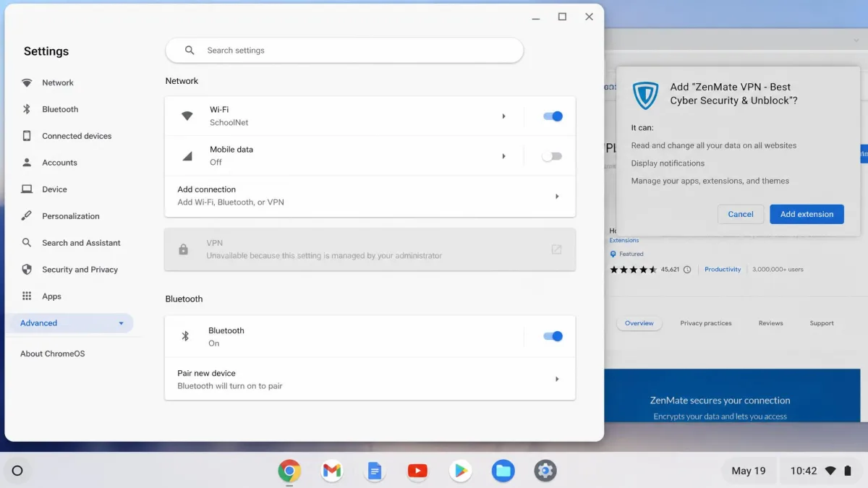Open Google Docs from the shelf

click(x=375, y=471)
